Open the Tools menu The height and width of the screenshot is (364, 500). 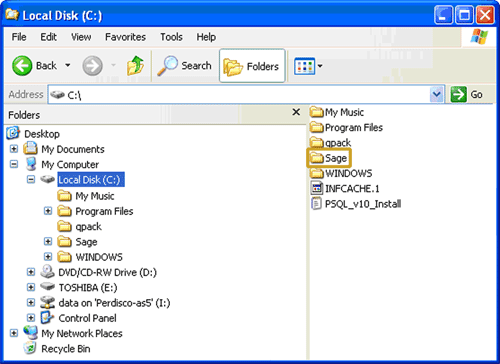[x=171, y=37]
